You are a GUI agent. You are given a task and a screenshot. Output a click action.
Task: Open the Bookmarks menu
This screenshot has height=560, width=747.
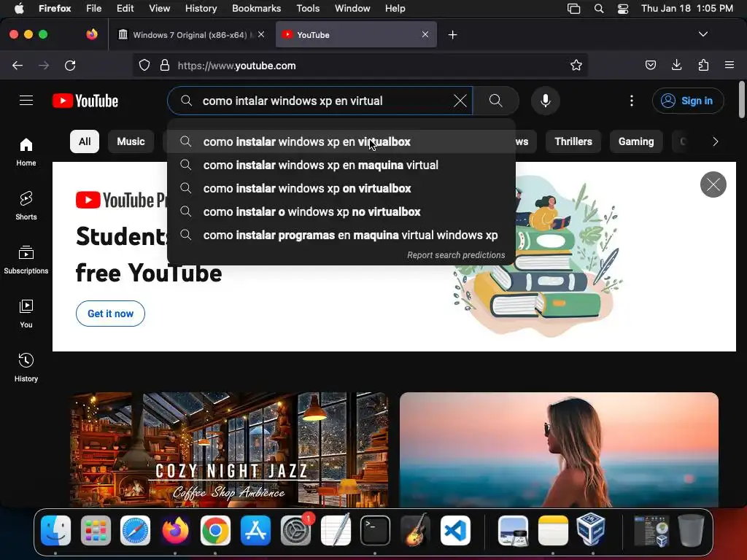(256, 8)
